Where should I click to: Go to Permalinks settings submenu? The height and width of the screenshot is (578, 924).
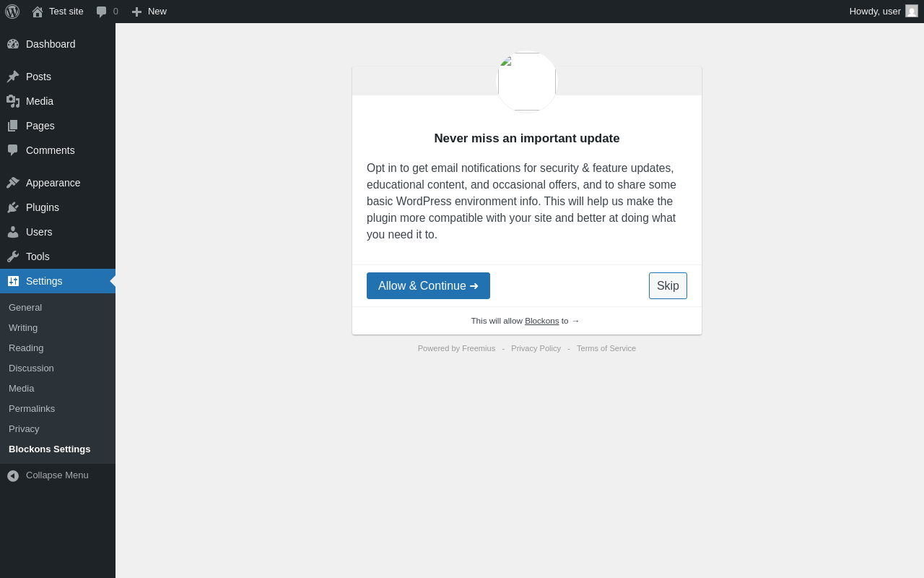32,408
